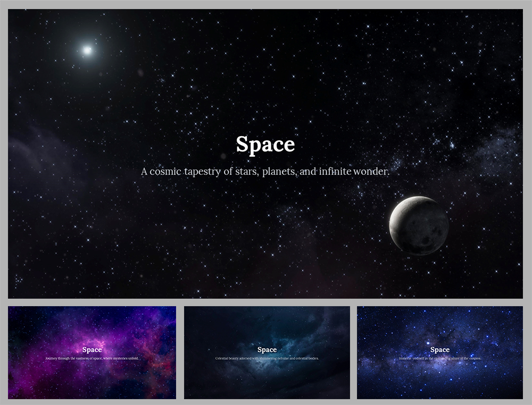
Task: Select text 'Immerse yourself in the enchanting allure'
Action: pos(440,358)
